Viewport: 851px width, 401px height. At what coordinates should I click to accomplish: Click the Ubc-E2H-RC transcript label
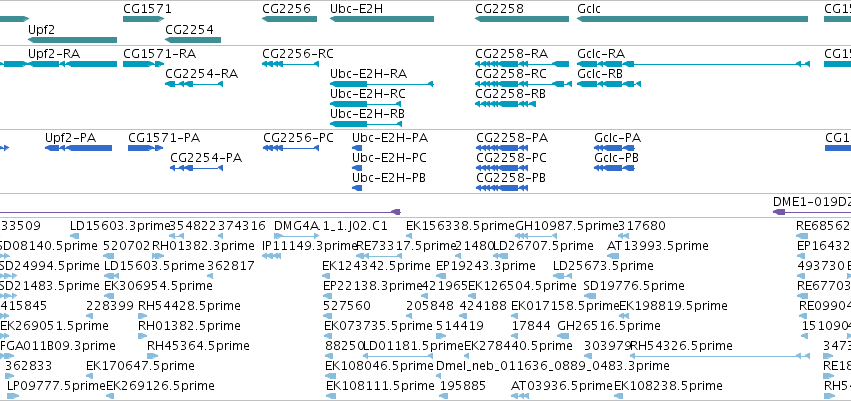pos(367,94)
